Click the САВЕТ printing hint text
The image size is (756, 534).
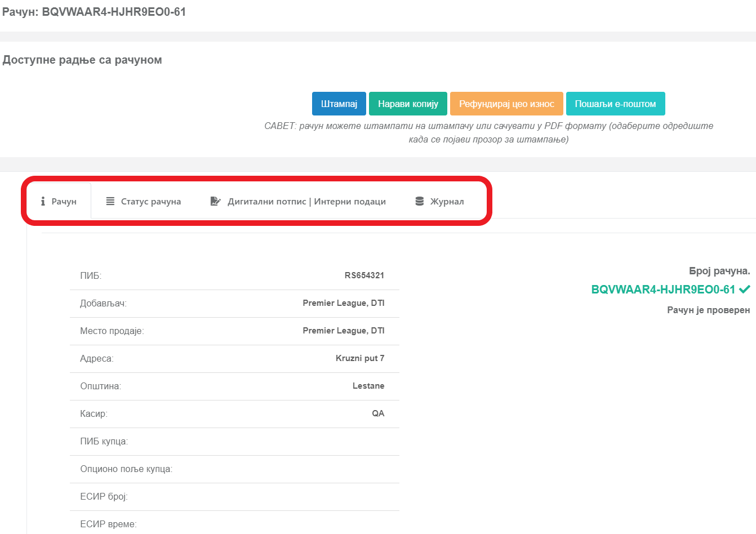pyautogui.click(x=488, y=132)
